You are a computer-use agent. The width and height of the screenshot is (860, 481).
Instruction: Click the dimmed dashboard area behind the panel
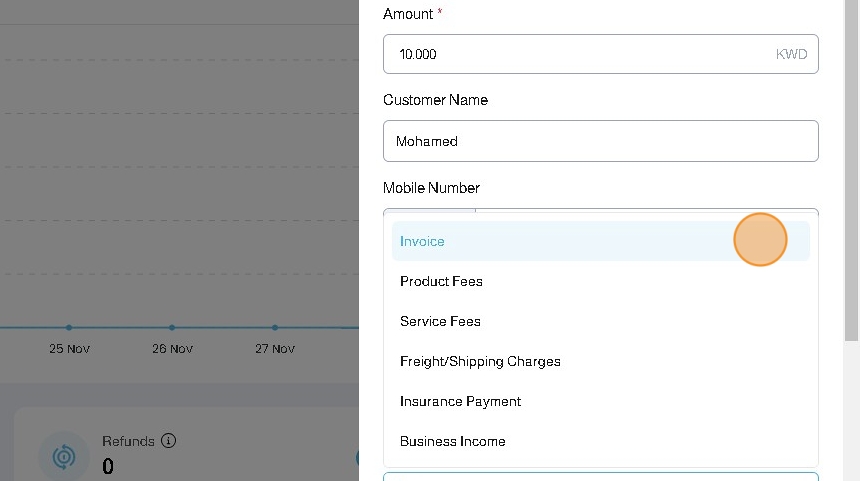click(x=180, y=150)
